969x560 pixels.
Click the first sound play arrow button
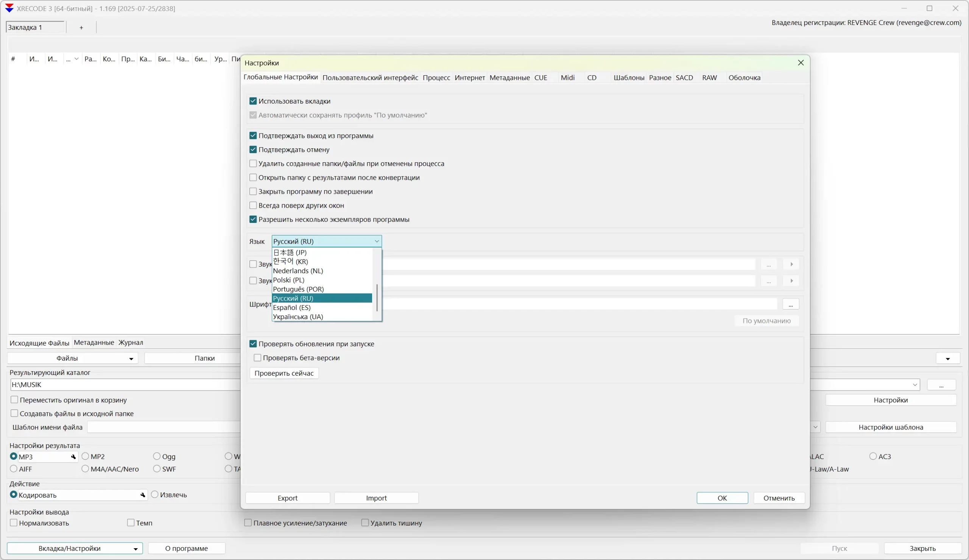pos(791,264)
